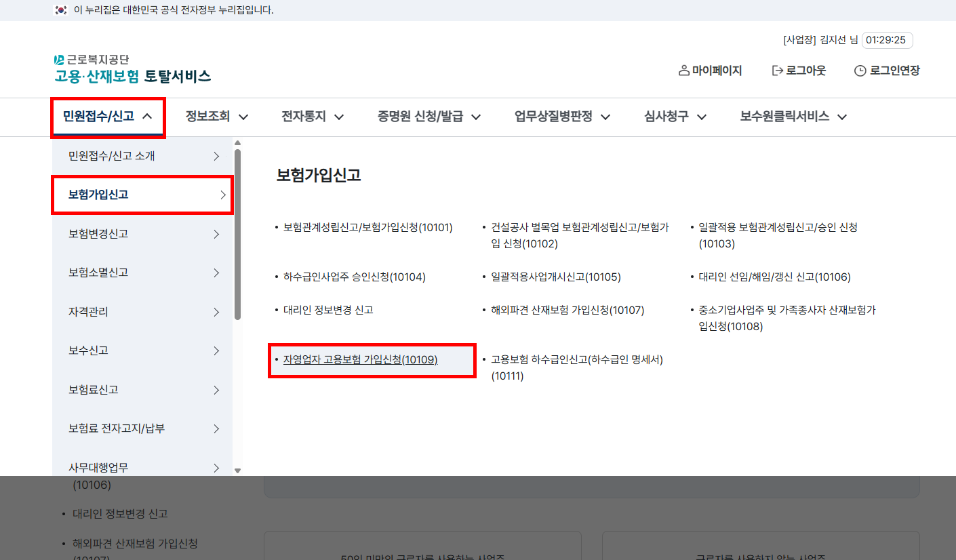Click arrow beside 보험변경신고
The image size is (956, 560).
tap(217, 234)
